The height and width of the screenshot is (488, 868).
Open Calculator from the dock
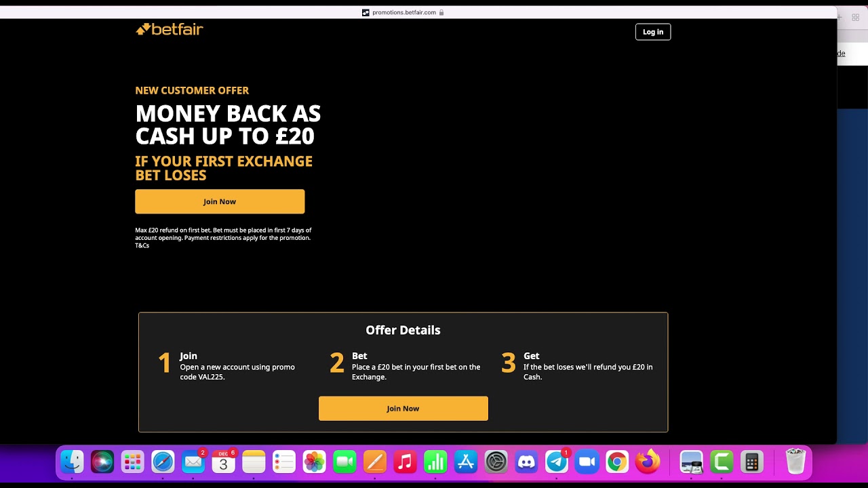(751, 462)
